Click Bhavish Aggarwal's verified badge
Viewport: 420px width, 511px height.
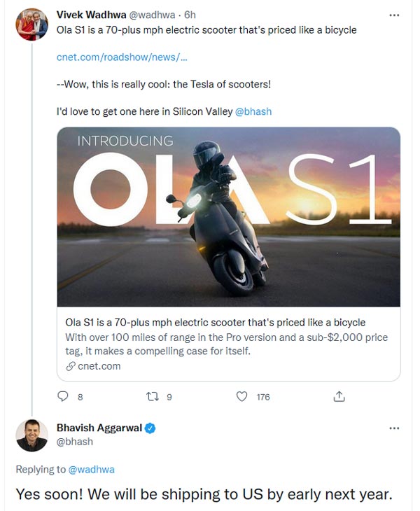pos(150,428)
